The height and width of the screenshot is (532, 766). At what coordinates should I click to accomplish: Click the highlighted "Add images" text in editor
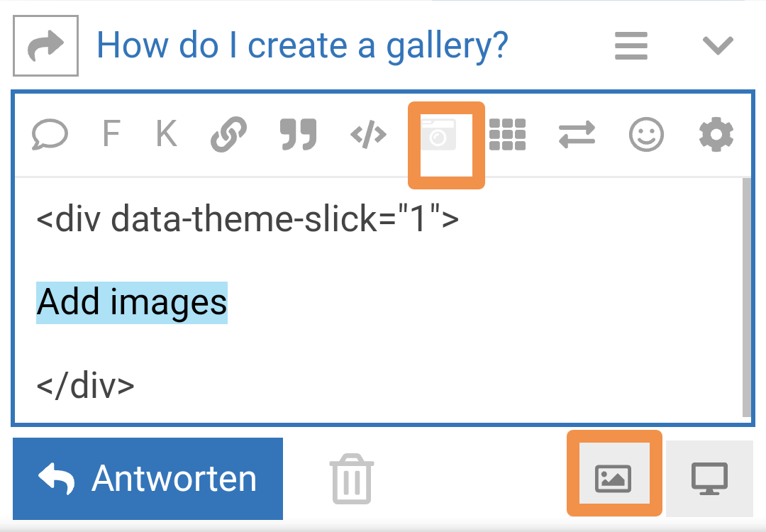tap(132, 302)
